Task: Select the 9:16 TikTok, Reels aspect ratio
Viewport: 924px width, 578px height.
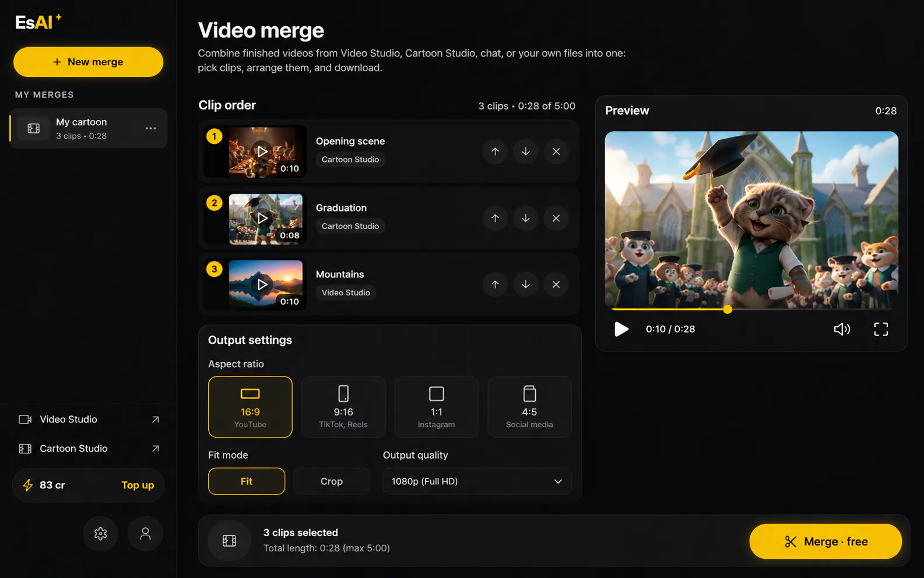Action: coord(343,407)
